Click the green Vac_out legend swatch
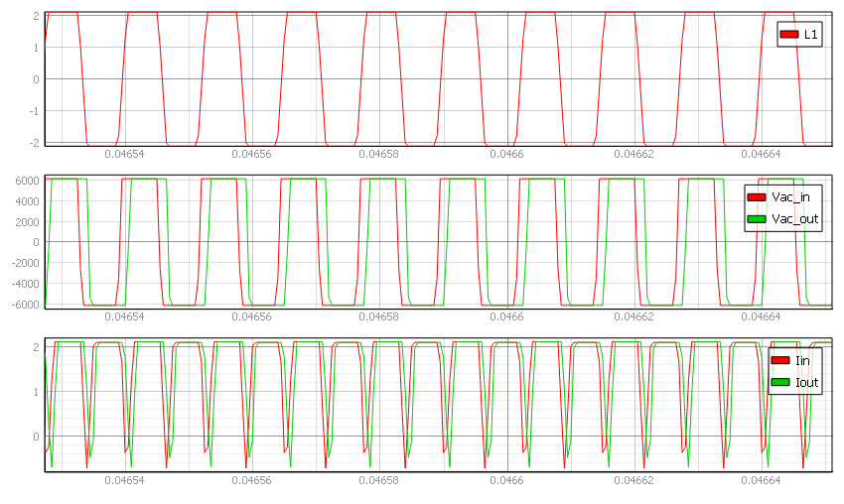The image size is (844, 504). point(757,218)
